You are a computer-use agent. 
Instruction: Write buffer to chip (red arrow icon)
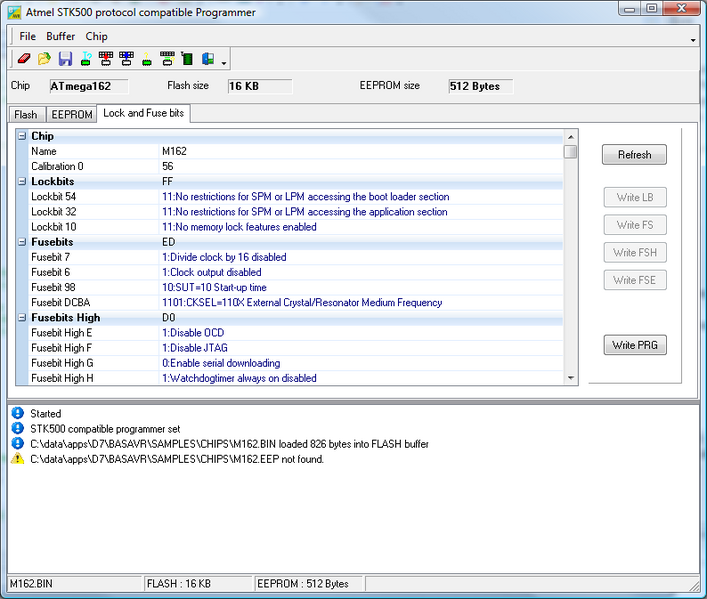pyautogui.click(x=106, y=59)
